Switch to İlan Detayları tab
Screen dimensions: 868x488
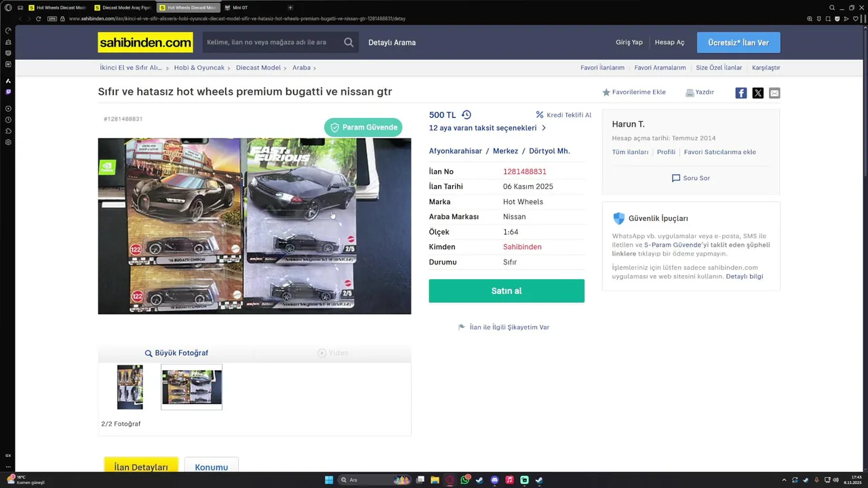tap(141, 467)
